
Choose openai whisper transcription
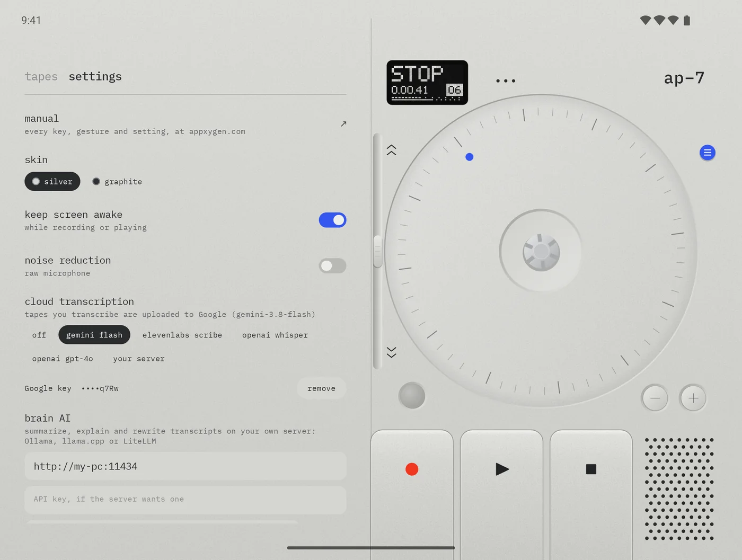275,335
